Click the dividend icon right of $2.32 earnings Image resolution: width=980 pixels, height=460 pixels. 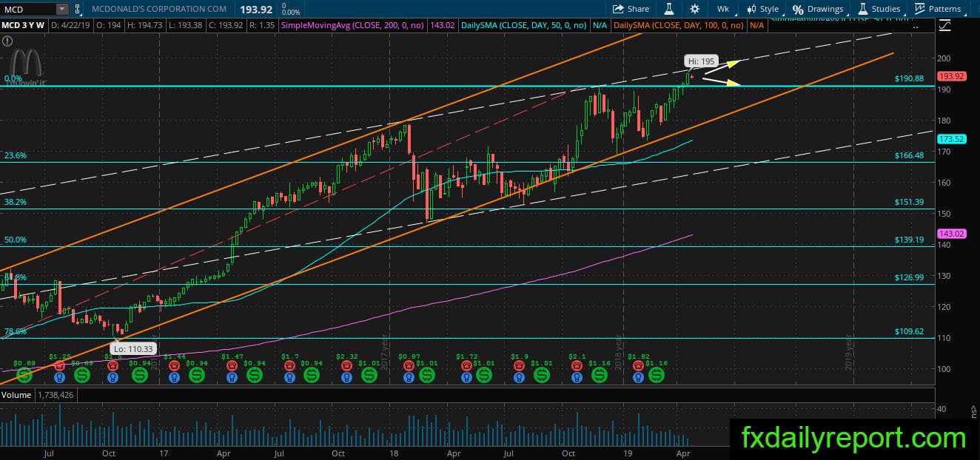coord(369,376)
